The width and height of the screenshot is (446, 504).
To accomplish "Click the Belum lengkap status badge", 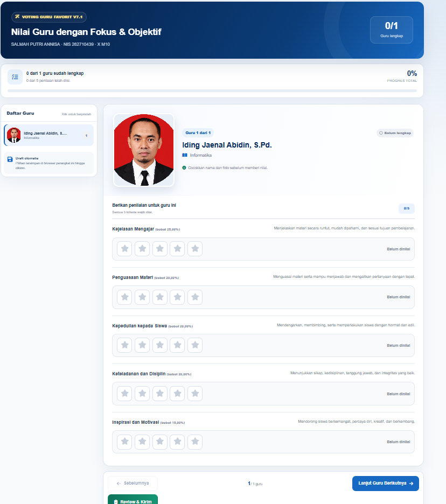I will coord(395,133).
